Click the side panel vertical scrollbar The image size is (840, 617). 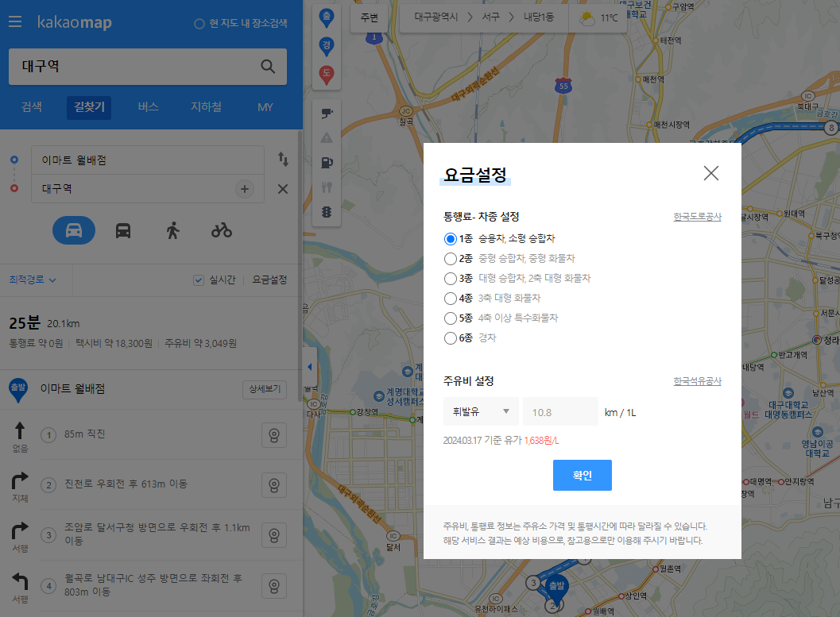pos(300,265)
